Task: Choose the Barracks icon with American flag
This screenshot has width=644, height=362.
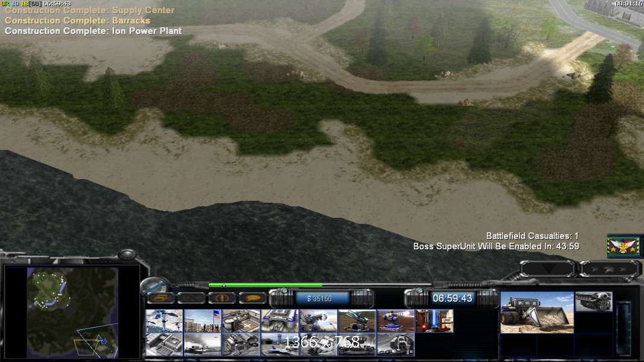Action: (x=202, y=321)
